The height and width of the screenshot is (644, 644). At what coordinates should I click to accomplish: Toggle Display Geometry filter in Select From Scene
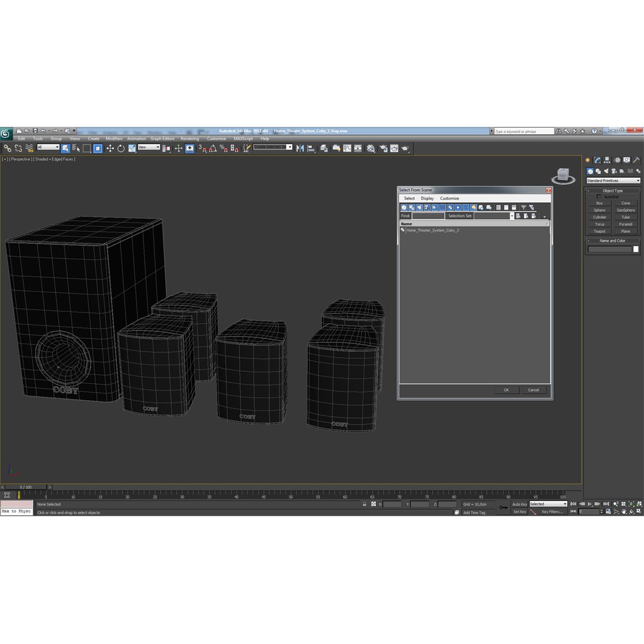[x=404, y=208]
